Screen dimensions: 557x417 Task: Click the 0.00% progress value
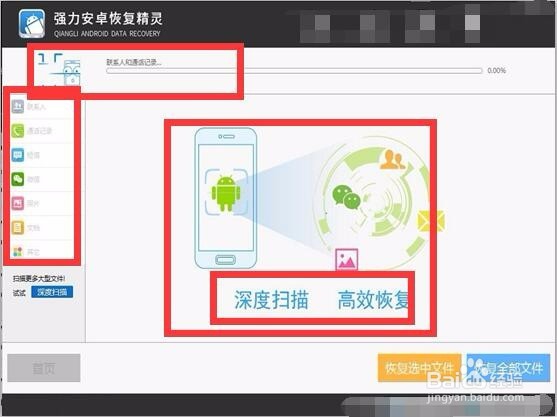pyautogui.click(x=497, y=70)
